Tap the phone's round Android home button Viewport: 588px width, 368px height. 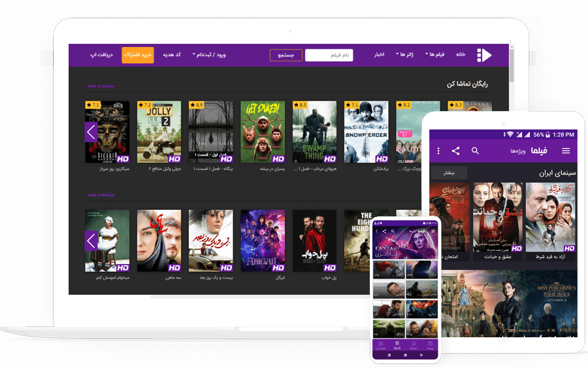[405, 355]
